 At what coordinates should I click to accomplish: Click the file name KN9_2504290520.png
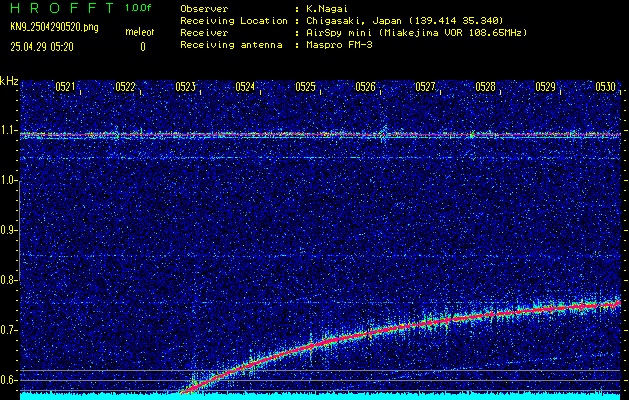tap(54, 27)
